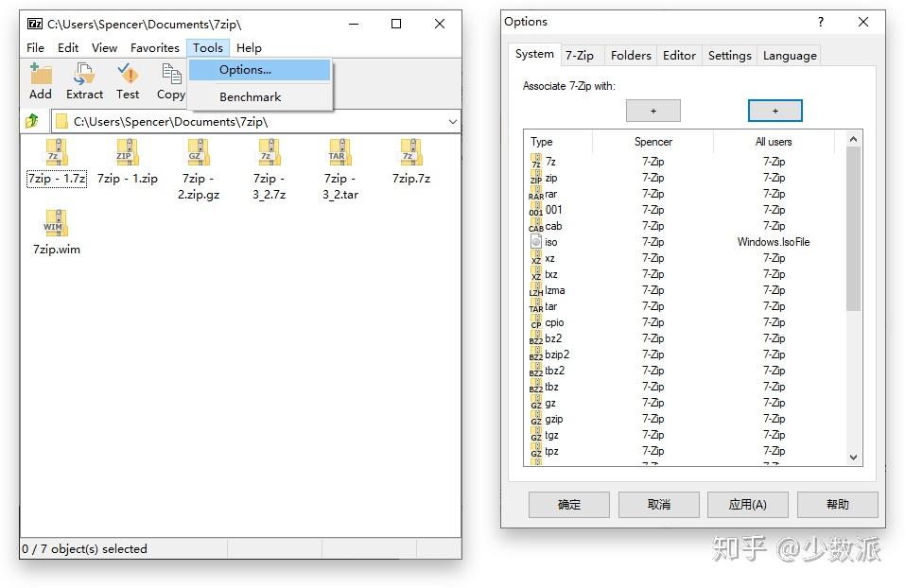Click the lzma type icon in list
The width and height of the screenshot is (905, 588).
tap(536, 289)
